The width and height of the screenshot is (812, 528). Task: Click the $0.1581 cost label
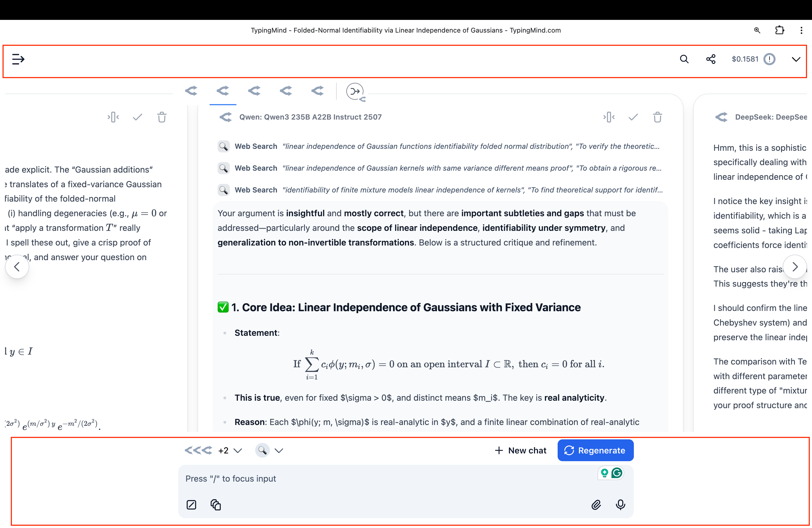745,59
